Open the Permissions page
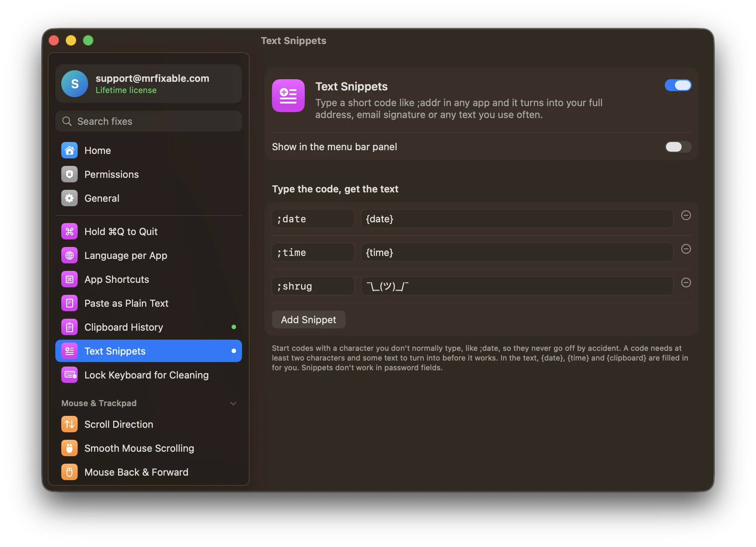 (x=149, y=174)
